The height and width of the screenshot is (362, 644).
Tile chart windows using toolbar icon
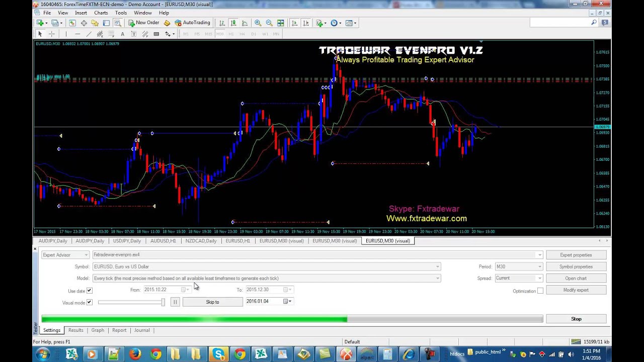point(280,23)
